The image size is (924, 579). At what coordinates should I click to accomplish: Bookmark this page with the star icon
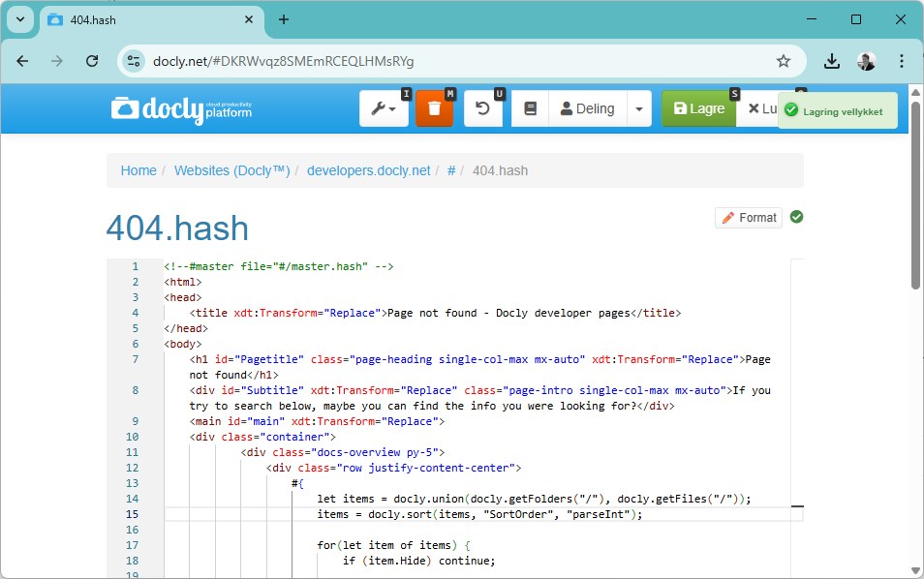[784, 61]
